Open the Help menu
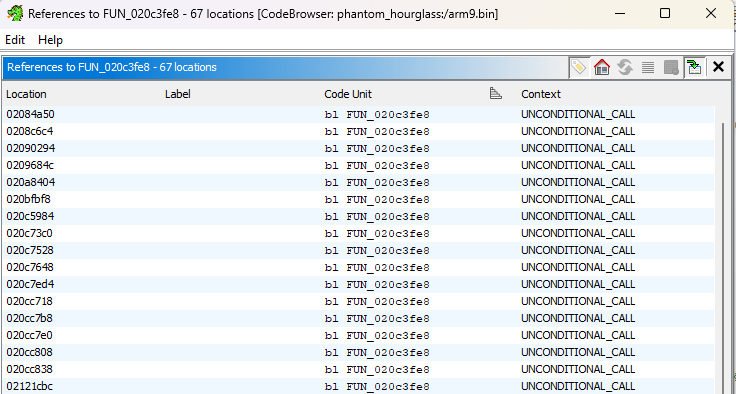 tap(50, 40)
